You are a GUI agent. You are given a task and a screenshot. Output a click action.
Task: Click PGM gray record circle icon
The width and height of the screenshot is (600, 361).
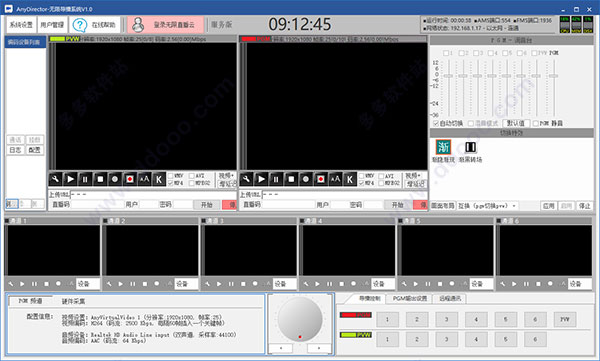[x=306, y=179]
